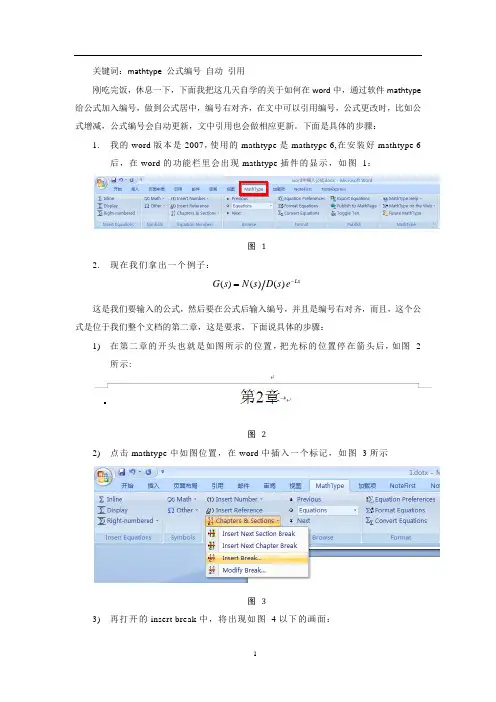
Task: Open MathType on the Web in Figure 1
Action: click(409, 206)
